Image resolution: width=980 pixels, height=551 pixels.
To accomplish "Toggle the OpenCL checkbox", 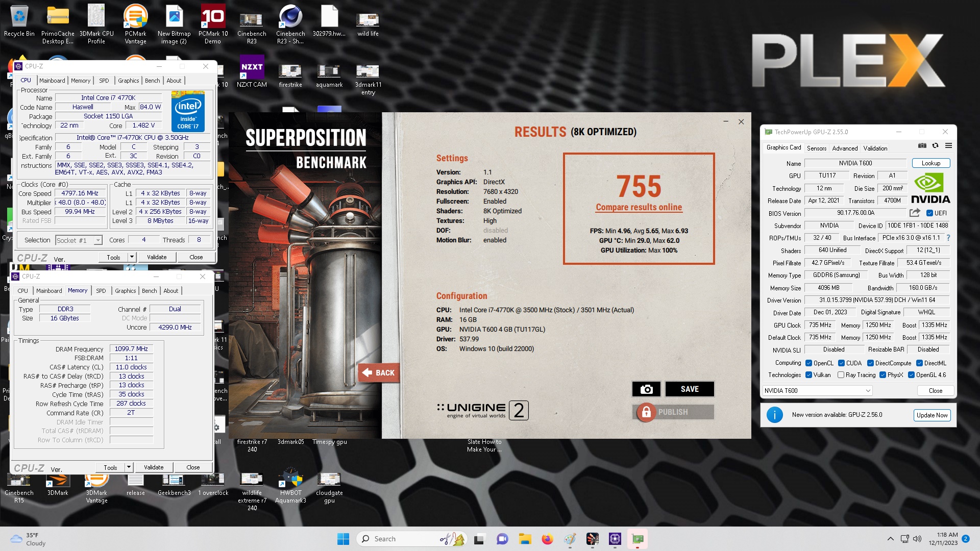I will point(808,363).
